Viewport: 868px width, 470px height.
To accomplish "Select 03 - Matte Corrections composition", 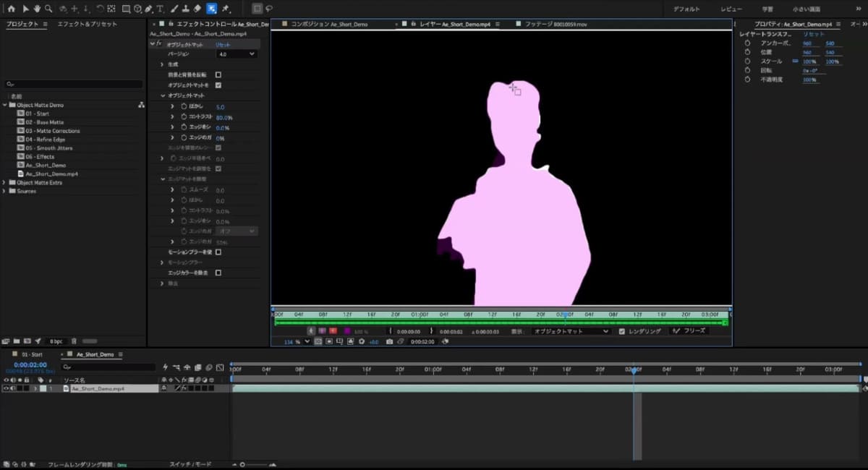I will click(52, 131).
